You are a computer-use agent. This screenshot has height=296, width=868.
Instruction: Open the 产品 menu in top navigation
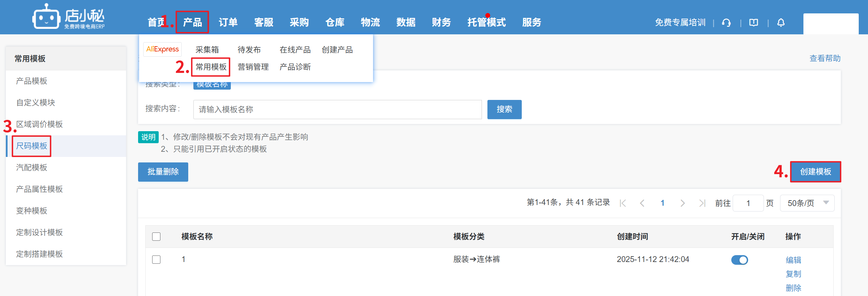[192, 22]
